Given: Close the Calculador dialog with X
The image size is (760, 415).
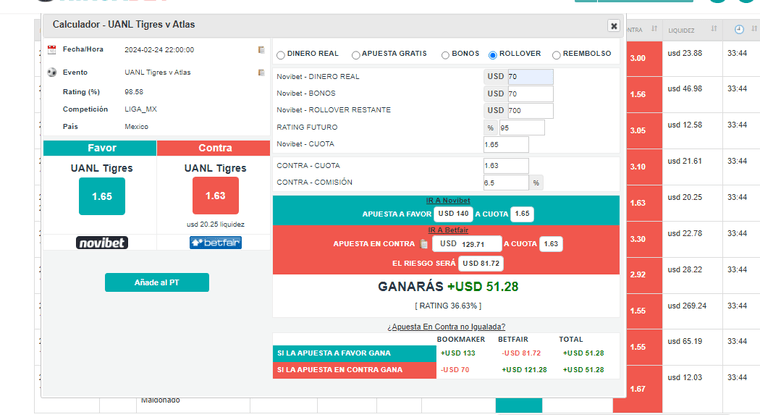Looking at the screenshot, I should (614, 26).
